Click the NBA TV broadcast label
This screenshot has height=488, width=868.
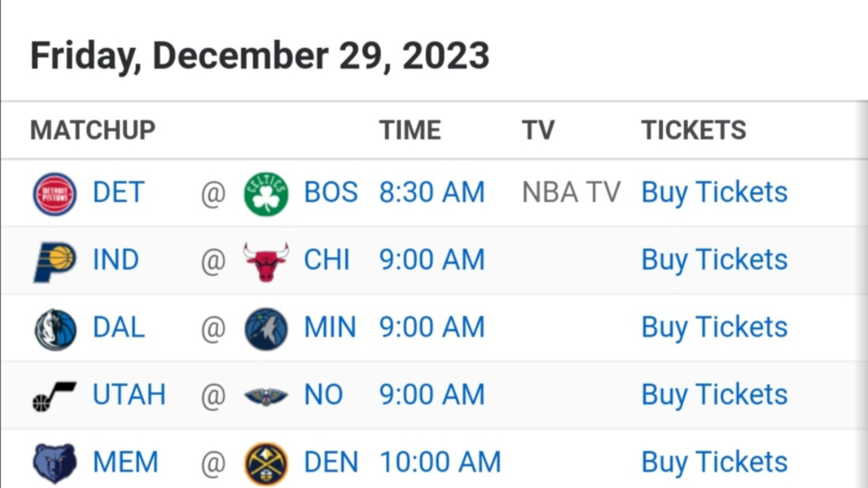click(571, 192)
